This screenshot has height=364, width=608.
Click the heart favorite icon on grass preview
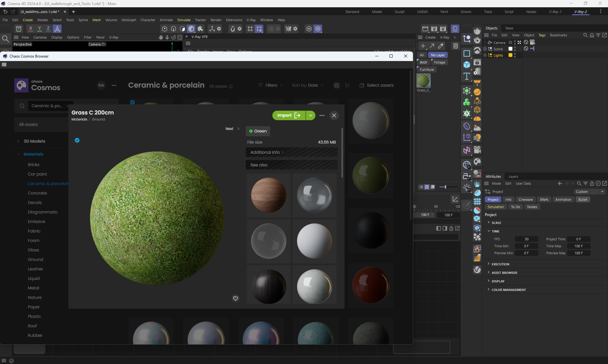point(236,298)
